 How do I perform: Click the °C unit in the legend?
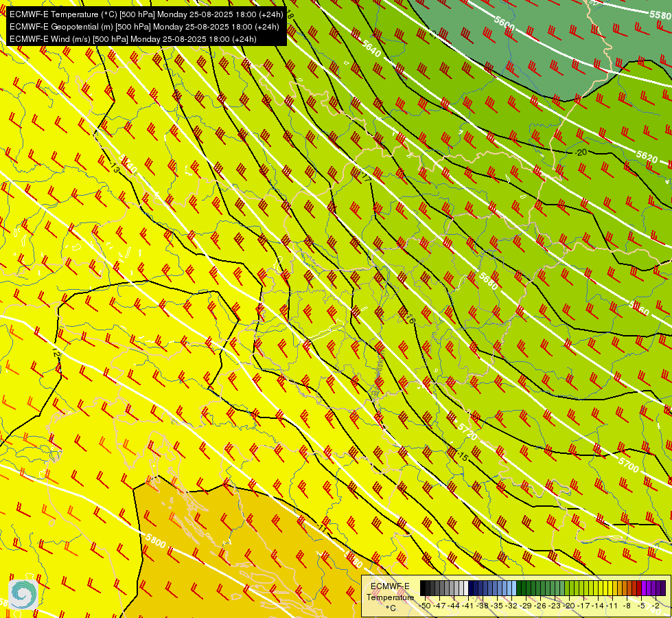click(x=391, y=608)
